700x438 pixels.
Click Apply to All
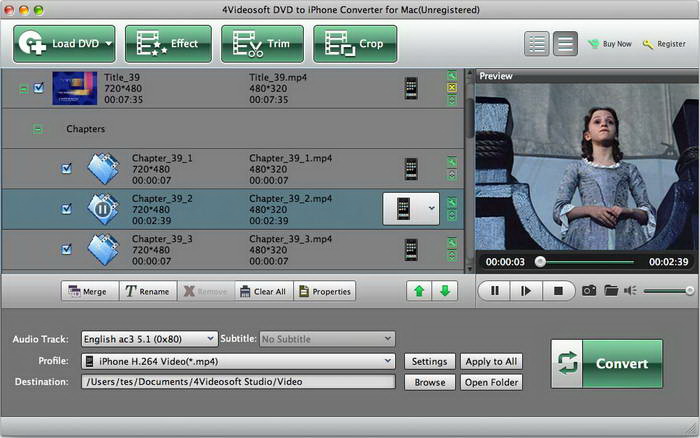[x=491, y=361]
